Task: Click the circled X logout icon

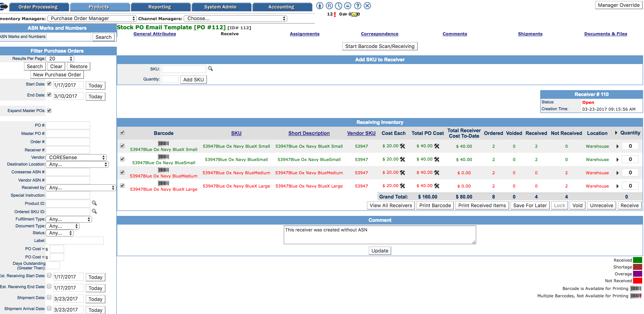Action: [x=367, y=5]
